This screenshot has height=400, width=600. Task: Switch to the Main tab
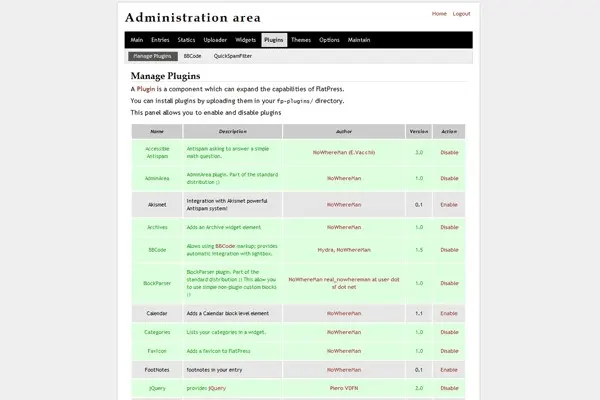[x=136, y=40]
